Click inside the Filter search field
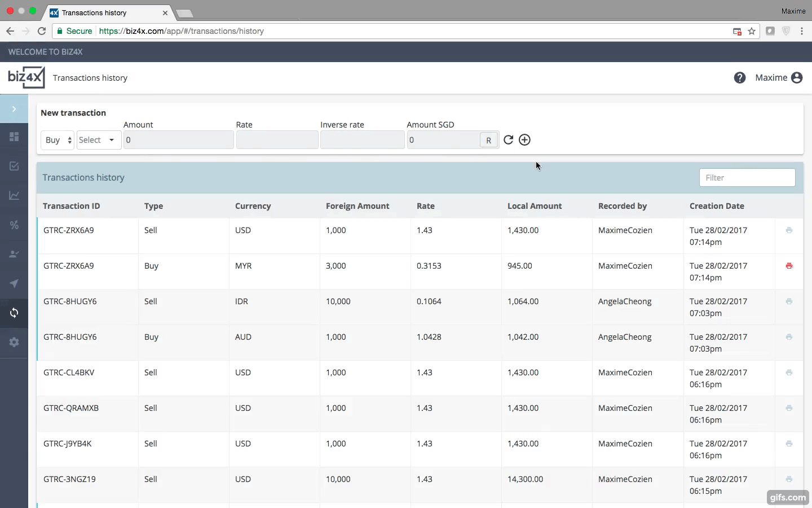812x508 pixels. pyautogui.click(x=747, y=177)
